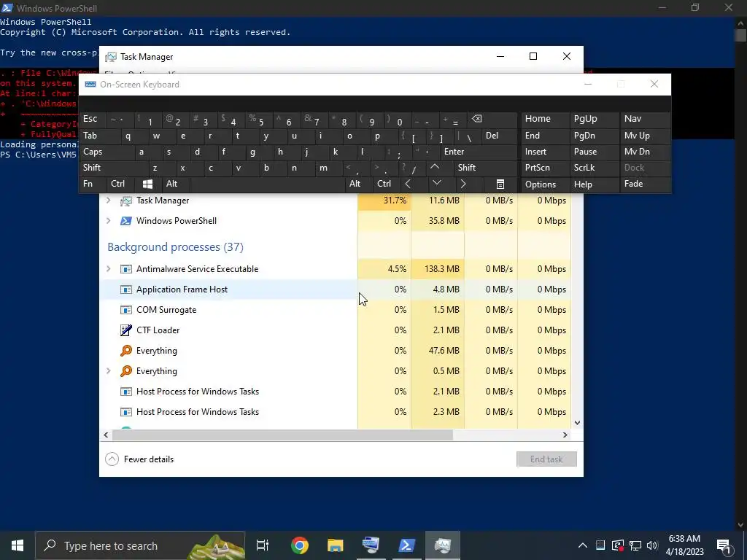Click the up arrow key on On-Screen Keyboard

pos(435,168)
